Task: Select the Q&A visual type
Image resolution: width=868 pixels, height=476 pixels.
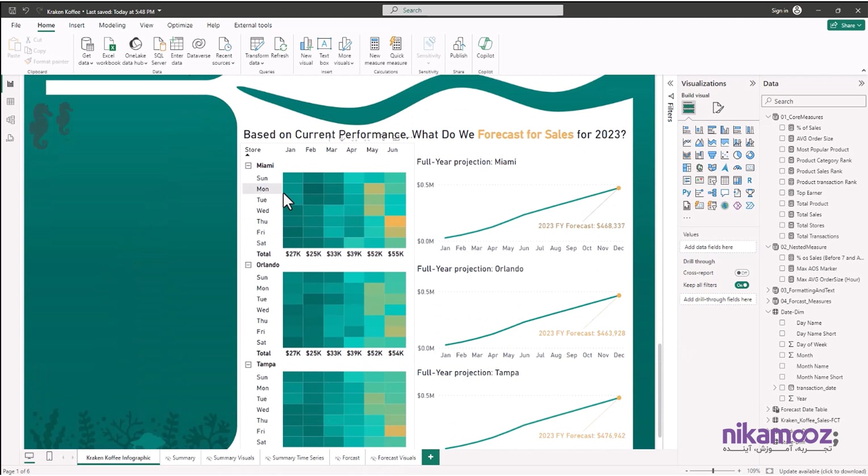Action: tap(725, 193)
